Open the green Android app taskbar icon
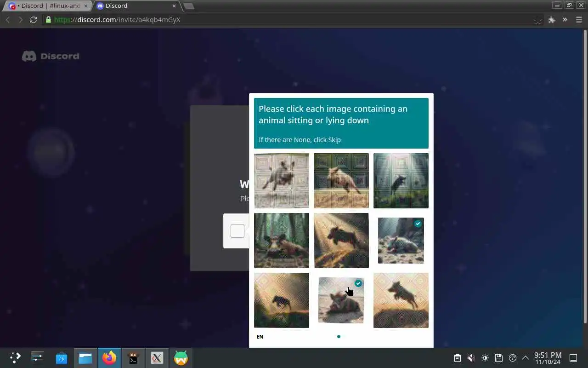Screen dimensions: 588x368 [181, 358]
